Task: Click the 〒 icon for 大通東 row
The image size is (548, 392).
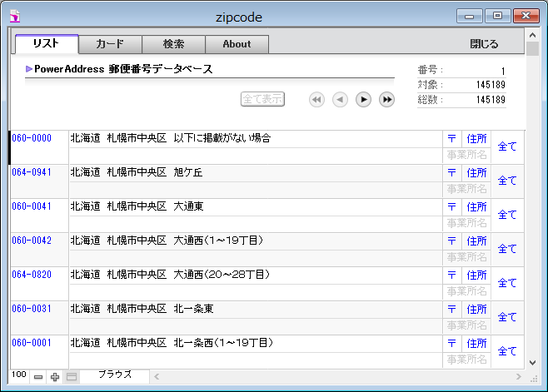Action: point(451,207)
